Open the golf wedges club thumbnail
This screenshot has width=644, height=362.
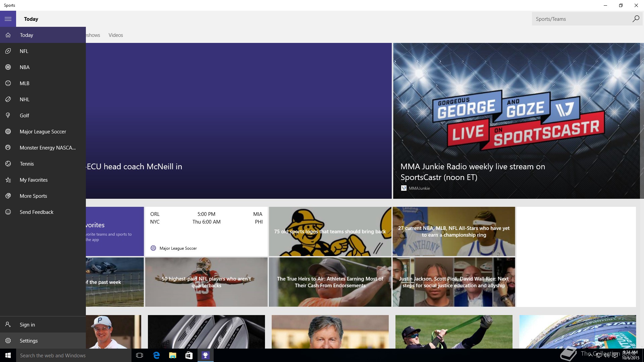pyautogui.click(x=206, y=332)
